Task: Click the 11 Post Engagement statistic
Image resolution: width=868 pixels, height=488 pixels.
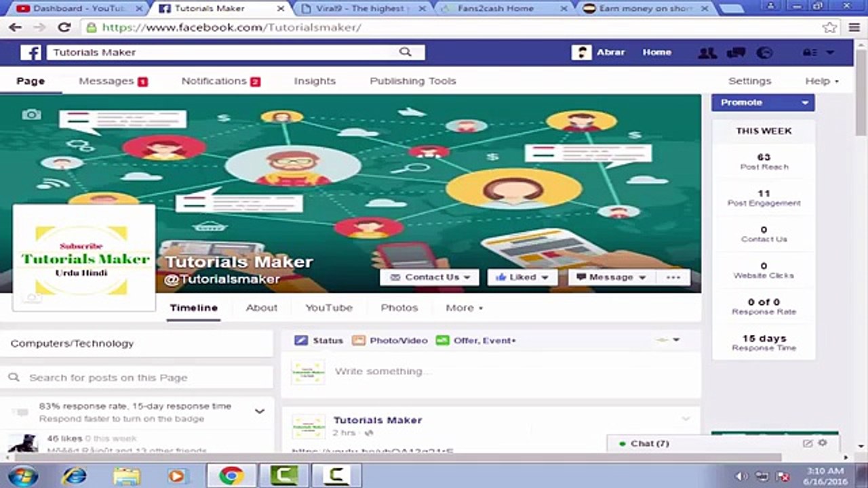Action: click(764, 198)
